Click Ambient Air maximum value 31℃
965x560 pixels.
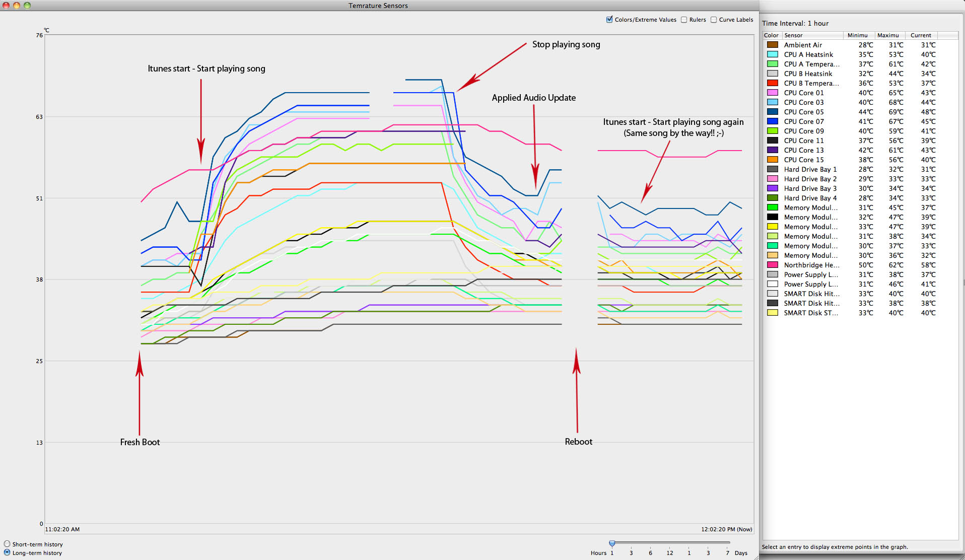pos(896,45)
